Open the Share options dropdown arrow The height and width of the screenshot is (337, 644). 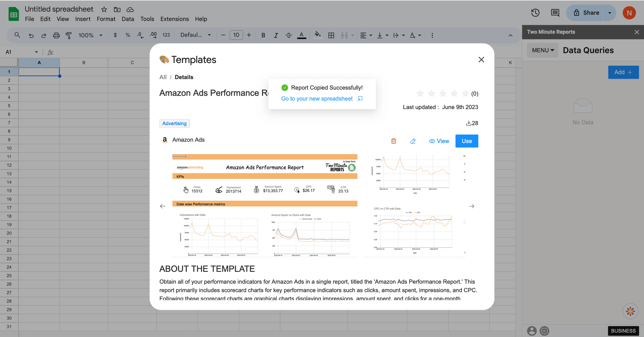click(x=610, y=13)
